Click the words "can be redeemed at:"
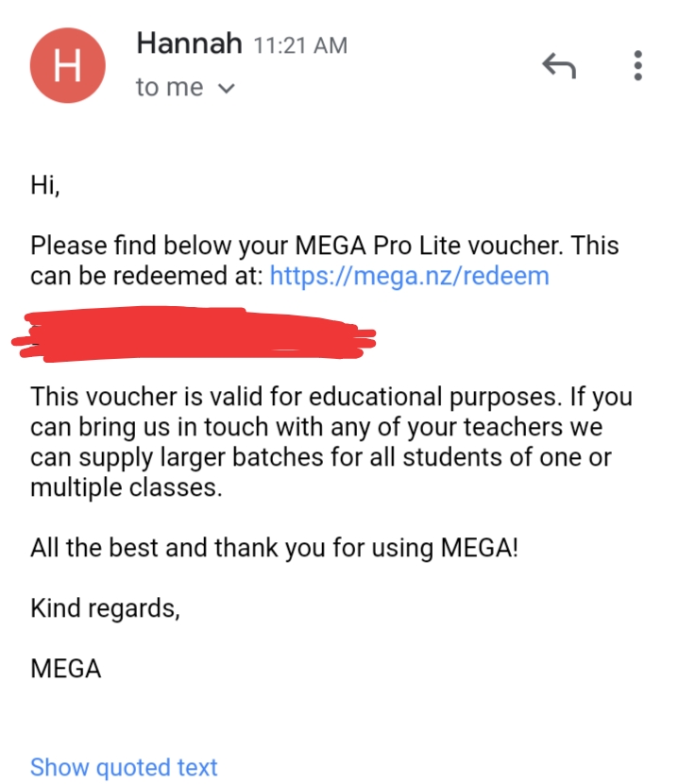The width and height of the screenshot is (679, 784). click(x=146, y=276)
